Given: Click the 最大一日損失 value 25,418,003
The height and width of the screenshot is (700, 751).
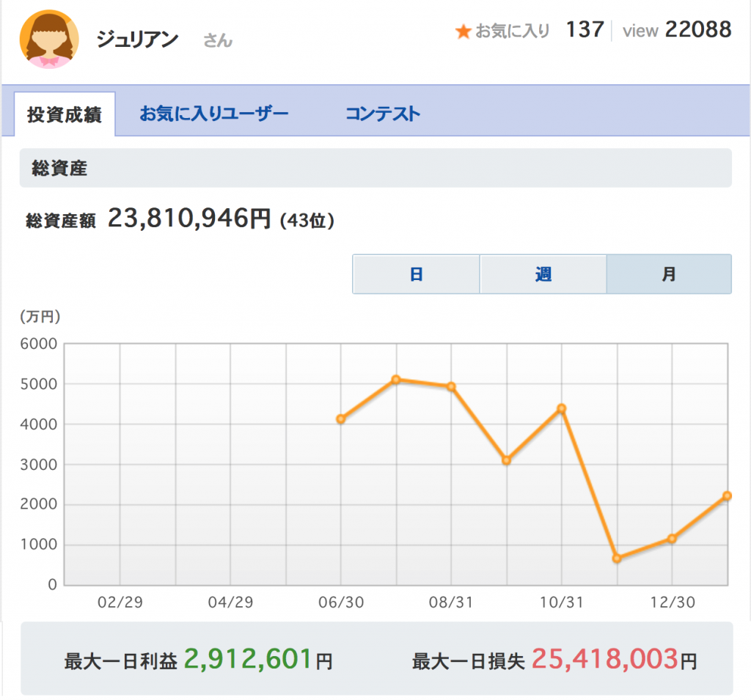Looking at the screenshot, I should 605,659.
